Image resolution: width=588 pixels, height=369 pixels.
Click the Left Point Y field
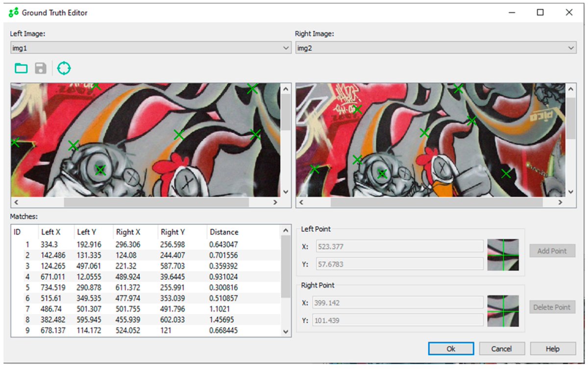[400, 264]
